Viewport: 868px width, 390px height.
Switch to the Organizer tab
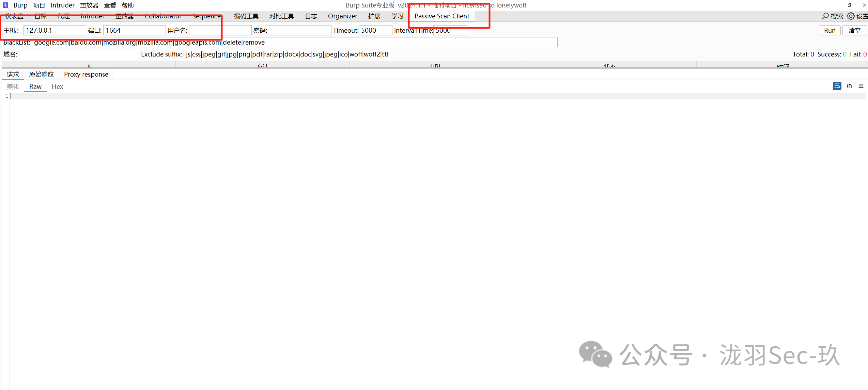click(x=342, y=16)
